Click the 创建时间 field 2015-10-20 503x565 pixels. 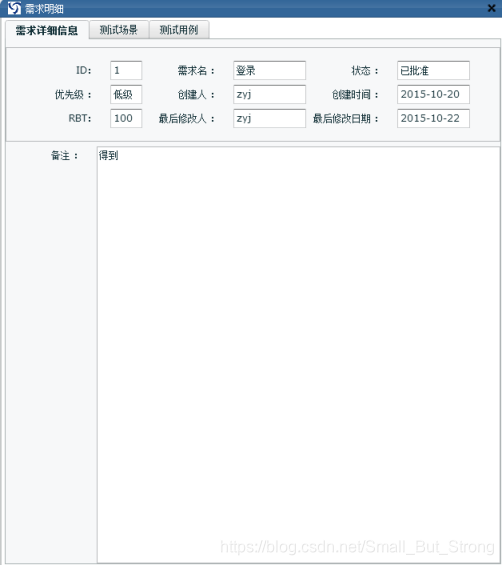coord(433,94)
